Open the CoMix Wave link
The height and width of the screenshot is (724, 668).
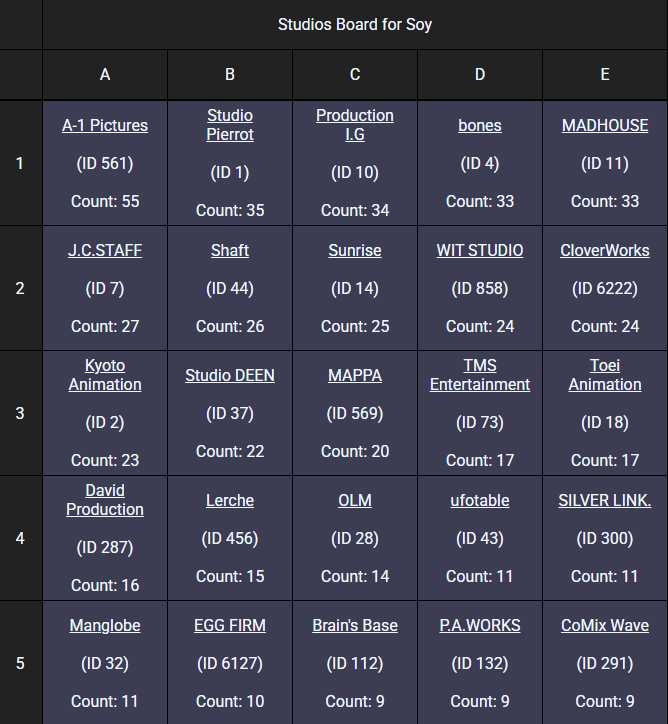pyautogui.click(x=605, y=625)
